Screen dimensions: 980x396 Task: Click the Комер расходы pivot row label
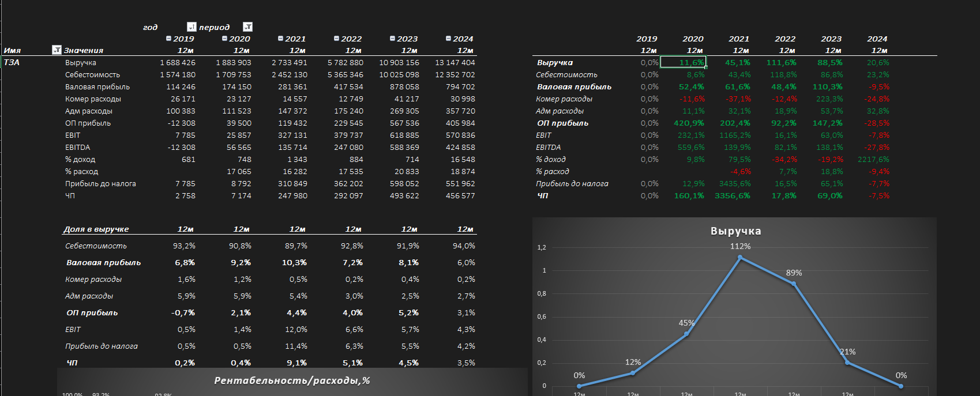point(93,99)
